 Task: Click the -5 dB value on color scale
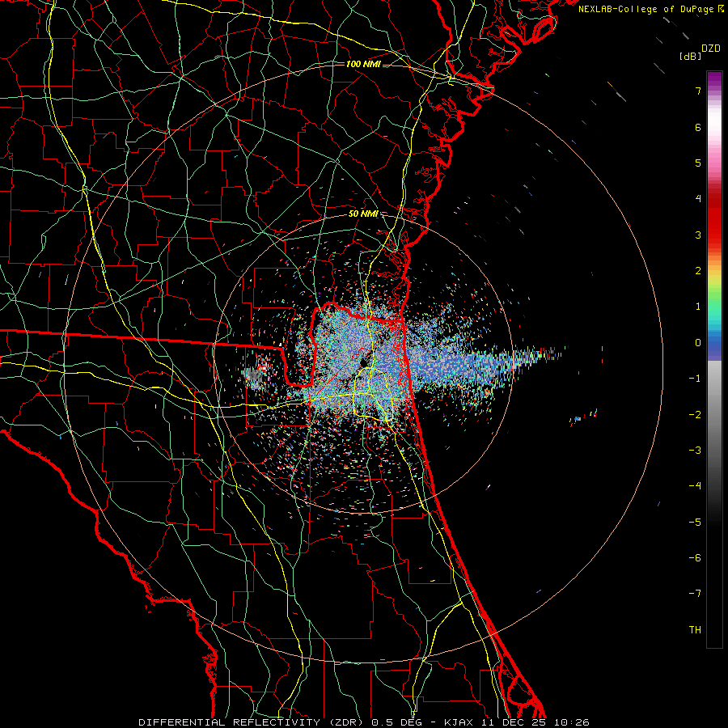tap(695, 522)
